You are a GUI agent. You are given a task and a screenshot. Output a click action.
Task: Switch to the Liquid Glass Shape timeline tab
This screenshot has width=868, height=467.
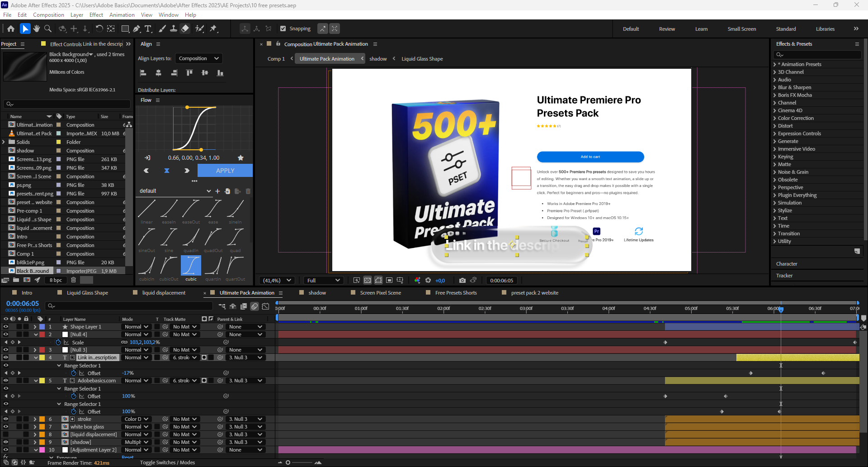(x=87, y=293)
